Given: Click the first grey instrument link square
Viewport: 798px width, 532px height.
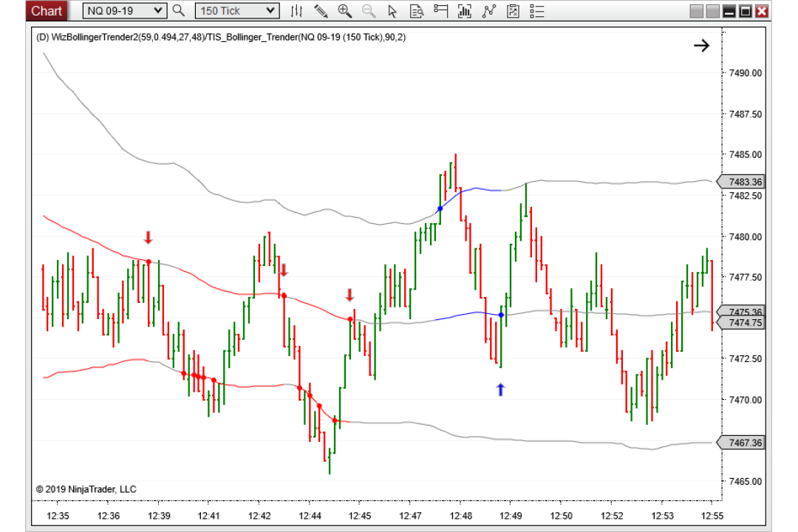Looking at the screenshot, I should (x=696, y=11).
